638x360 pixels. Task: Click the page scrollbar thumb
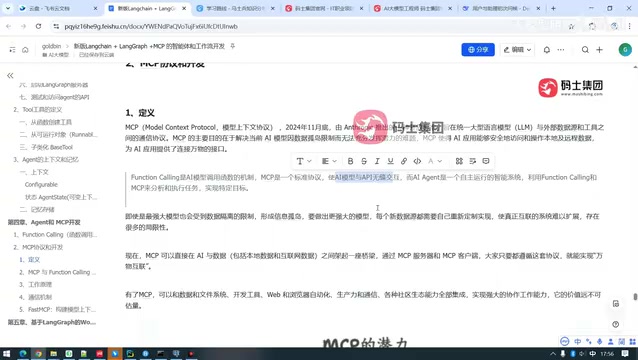(x=635, y=297)
